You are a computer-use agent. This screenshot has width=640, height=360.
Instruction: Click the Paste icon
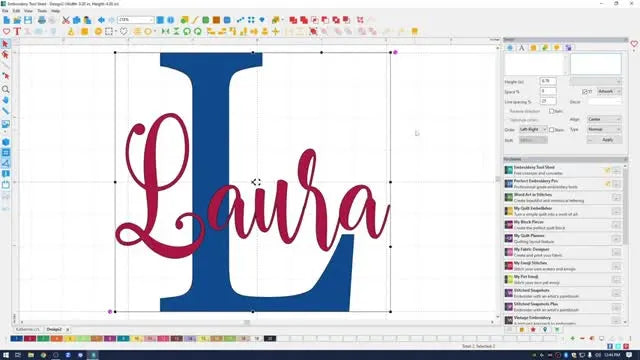[87, 20]
